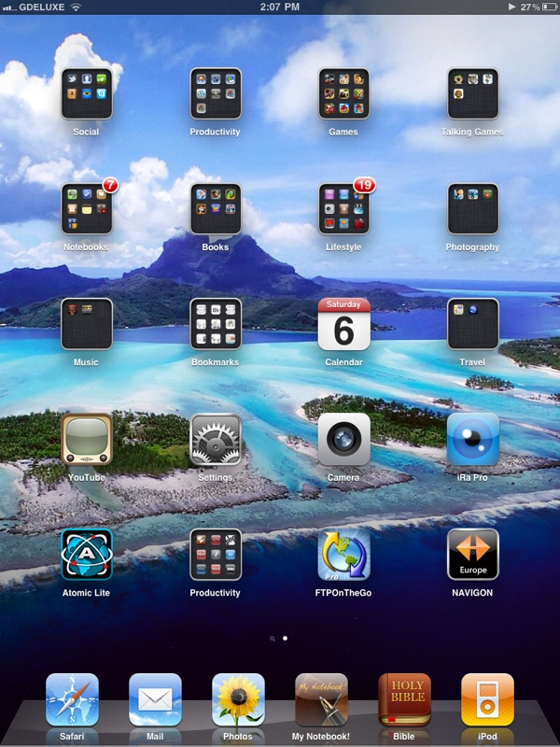Viewport: 560px width, 747px height.
Task: Open the Music folder
Action: 87,324
